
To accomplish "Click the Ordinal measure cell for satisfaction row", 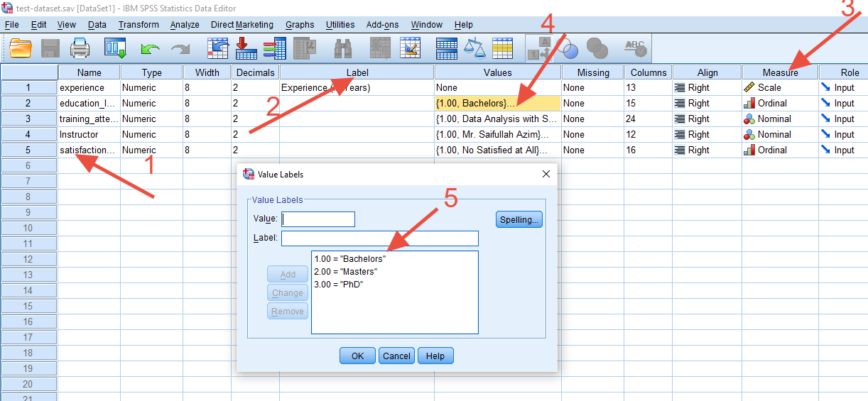I will tap(781, 150).
